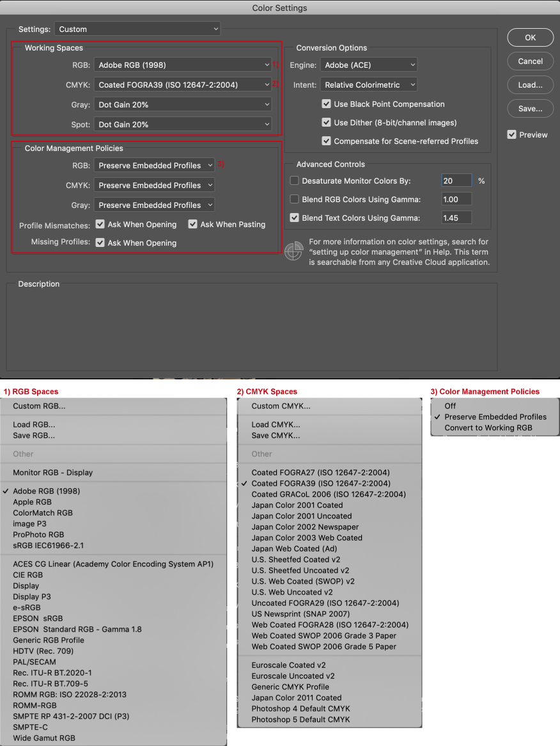Open the Settings Custom dropdown
The image size is (560, 746).
coord(137,29)
